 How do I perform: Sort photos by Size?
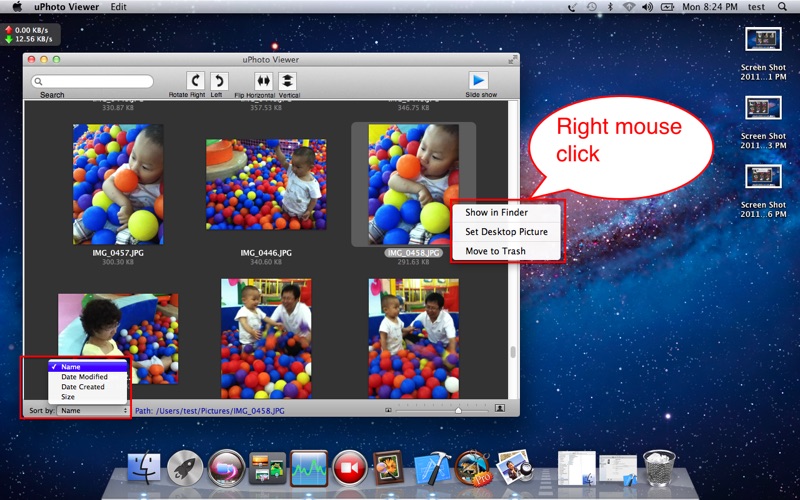[87, 396]
